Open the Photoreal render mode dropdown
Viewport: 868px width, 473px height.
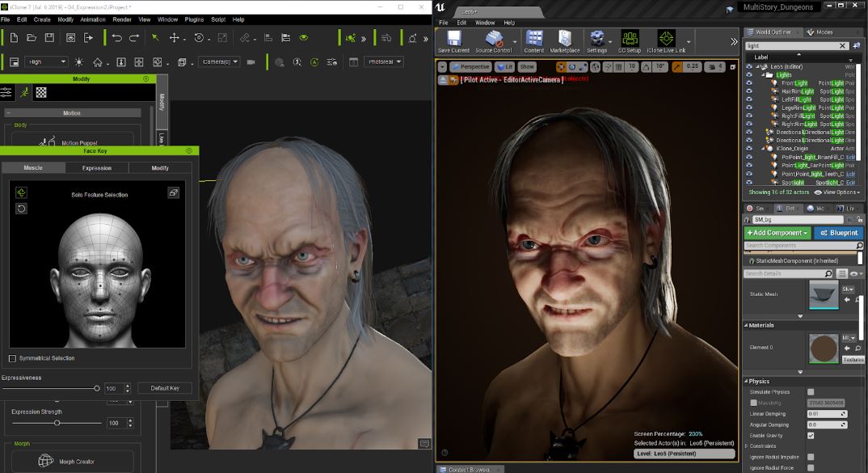[384, 62]
